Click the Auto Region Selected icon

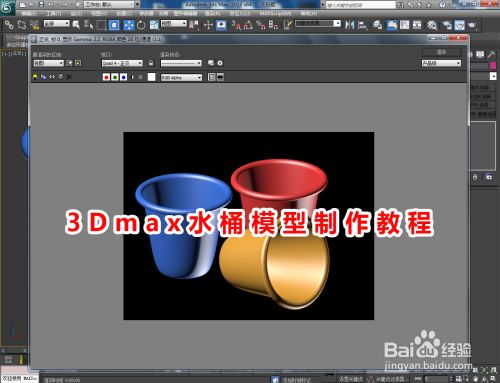pos(78,63)
